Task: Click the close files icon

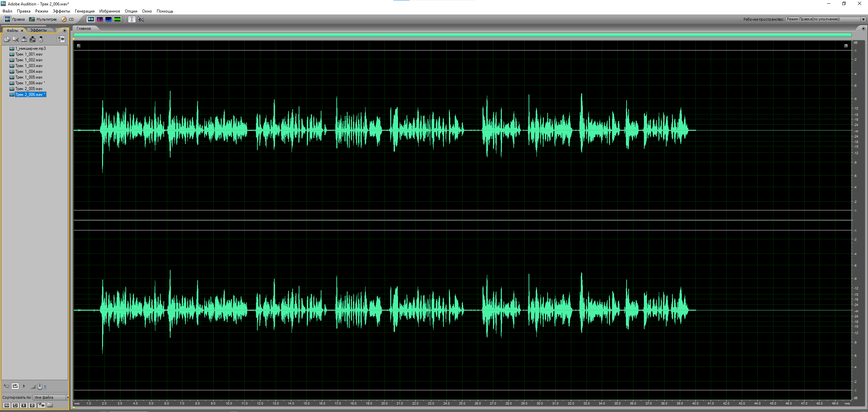Action: click(x=16, y=39)
